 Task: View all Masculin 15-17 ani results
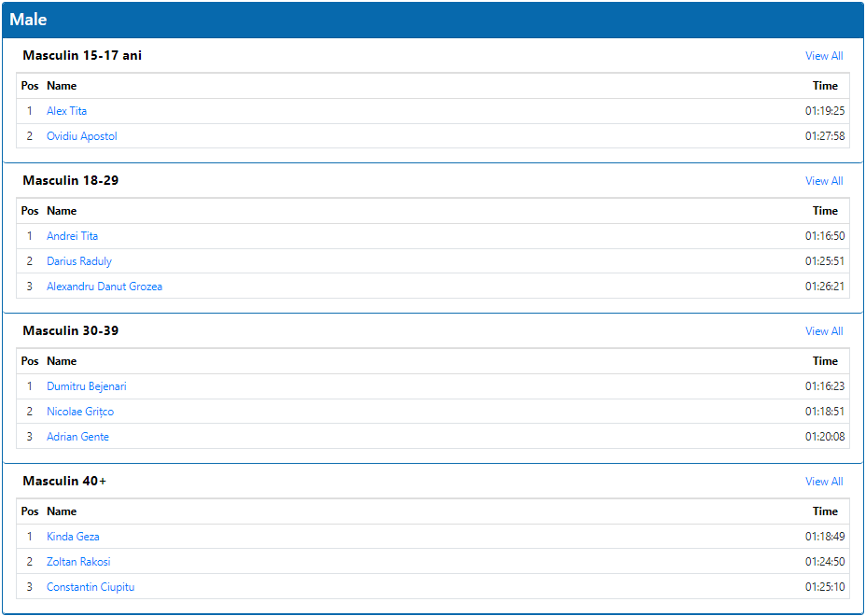pos(824,56)
